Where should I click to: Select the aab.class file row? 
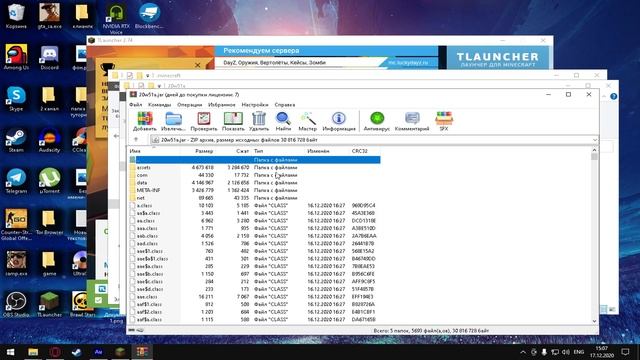click(x=255, y=236)
